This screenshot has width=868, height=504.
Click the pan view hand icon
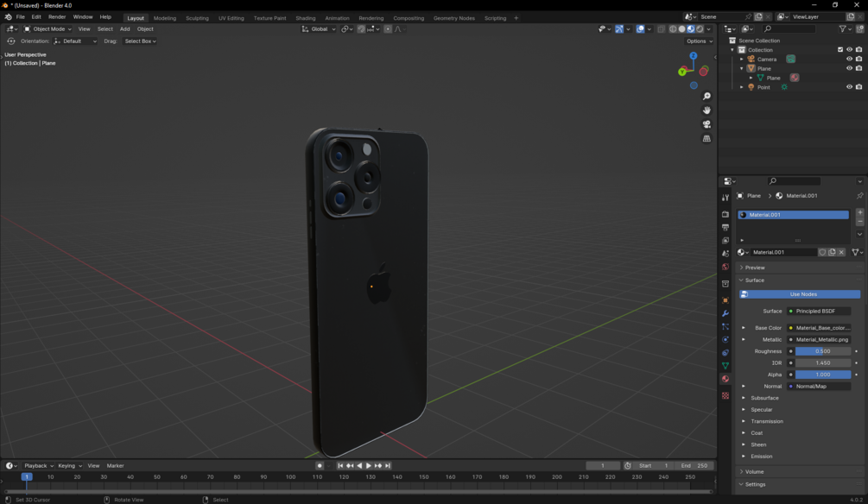[x=706, y=110]
